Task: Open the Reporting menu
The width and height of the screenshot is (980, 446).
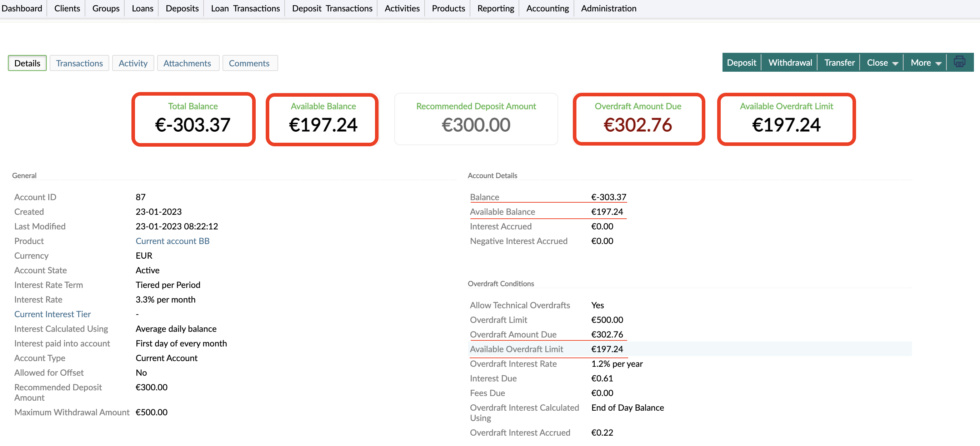Action: (495, 8)
